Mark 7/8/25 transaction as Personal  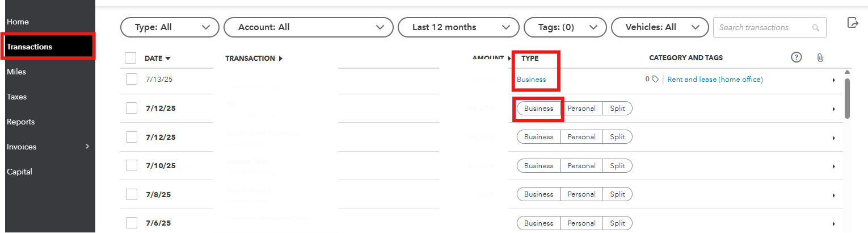click(582, 194)
